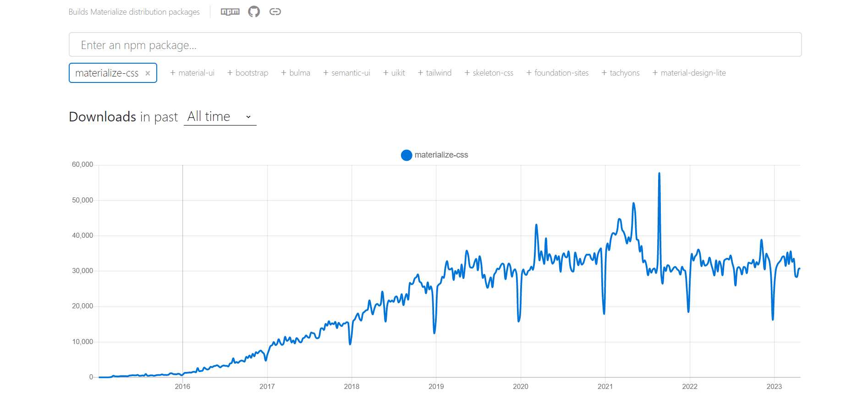Toggle the materialize-css series via the blue legend dot
868x399 pixels.
click(406, 155)
